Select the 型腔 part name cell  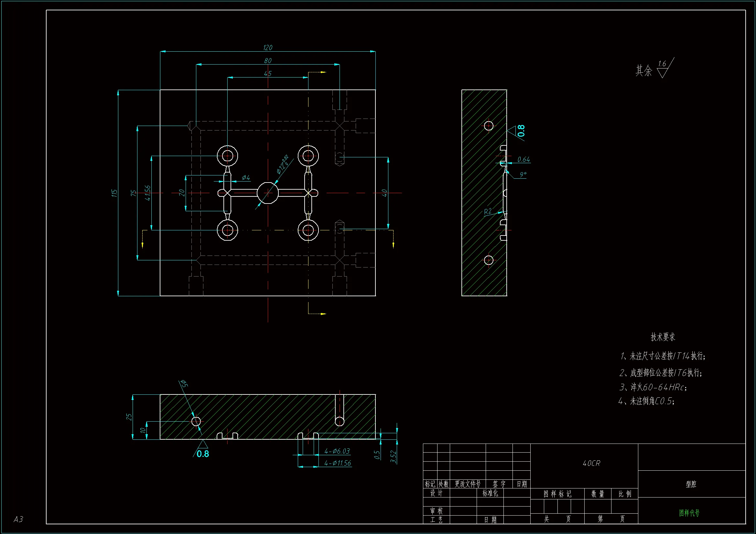pyautogui.click(x=691, y=484)
